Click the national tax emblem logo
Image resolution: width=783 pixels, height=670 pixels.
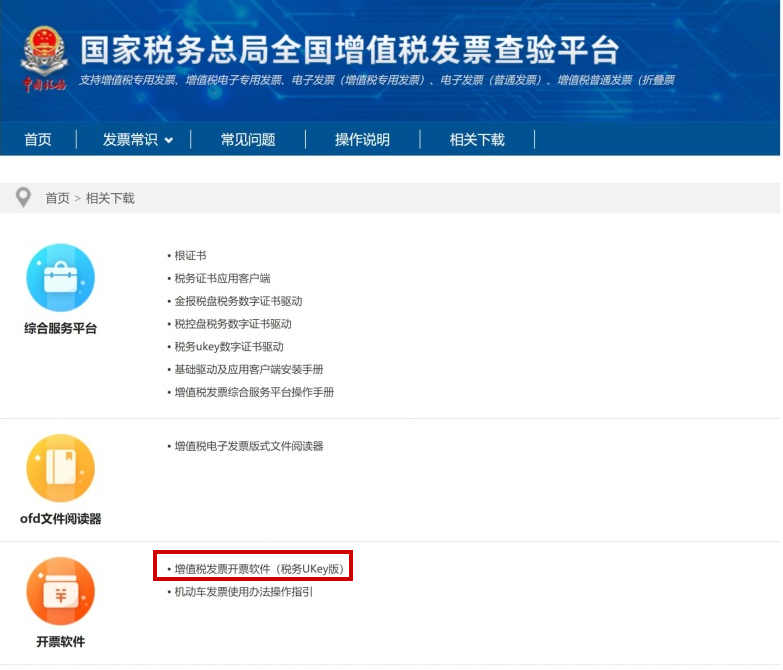point(44,56)
